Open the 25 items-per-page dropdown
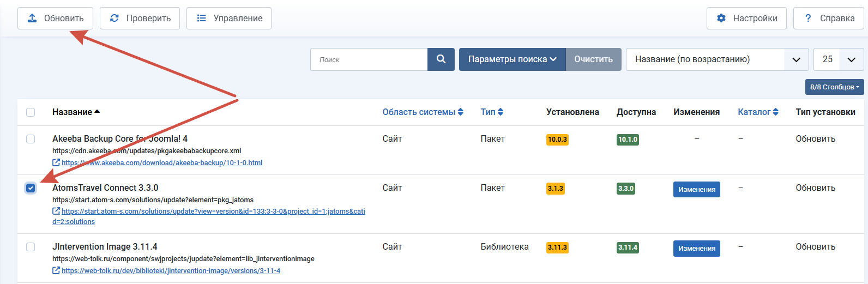 point(839,59)
